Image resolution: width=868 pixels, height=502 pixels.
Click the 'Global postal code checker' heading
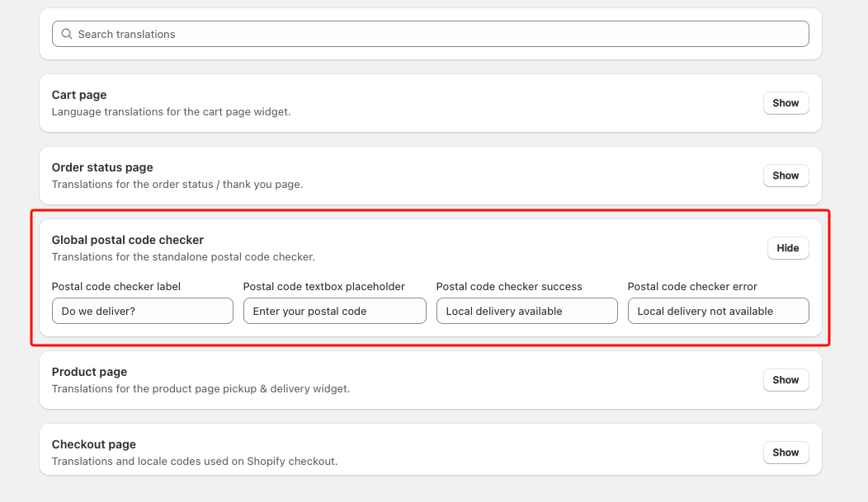(128, 239)
